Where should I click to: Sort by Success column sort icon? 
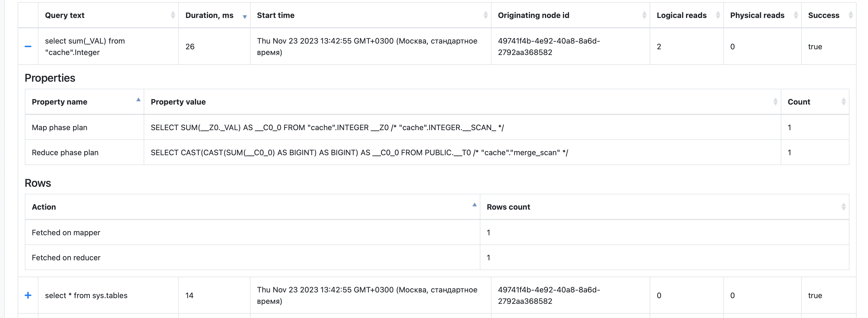[850, 15]
